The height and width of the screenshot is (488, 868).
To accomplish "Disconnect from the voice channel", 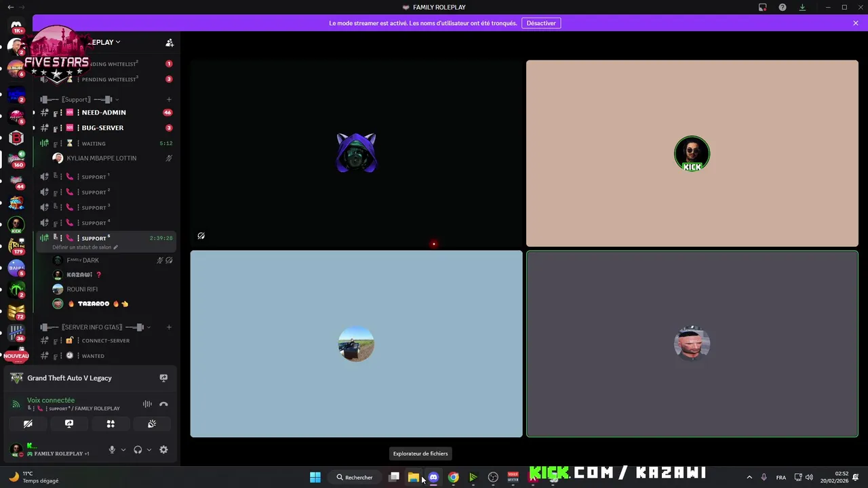I will 163,404.
